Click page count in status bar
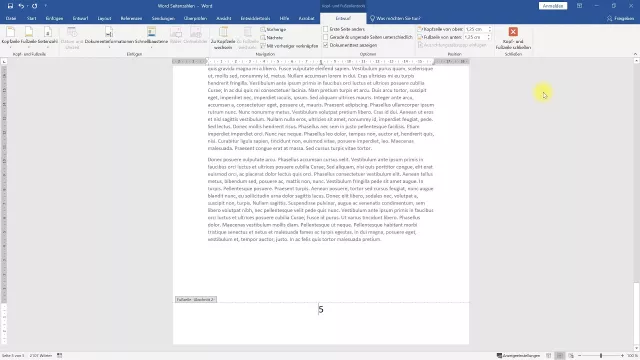The height and width of the screenshot is (360, 640). click(13, 356)
